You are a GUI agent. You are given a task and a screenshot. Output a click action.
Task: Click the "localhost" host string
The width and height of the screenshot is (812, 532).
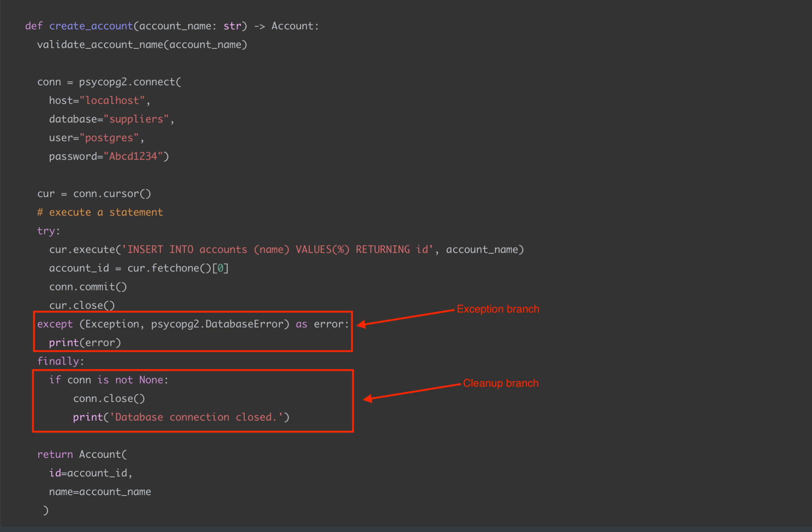tap(112, 101)
